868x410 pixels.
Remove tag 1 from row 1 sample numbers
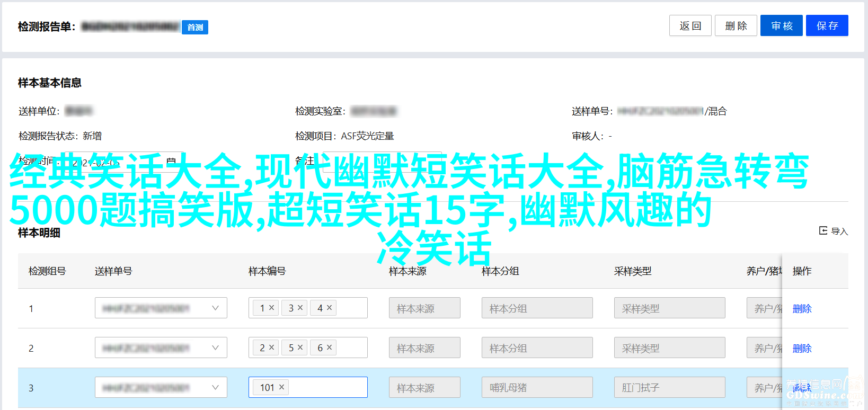(271, 308)
